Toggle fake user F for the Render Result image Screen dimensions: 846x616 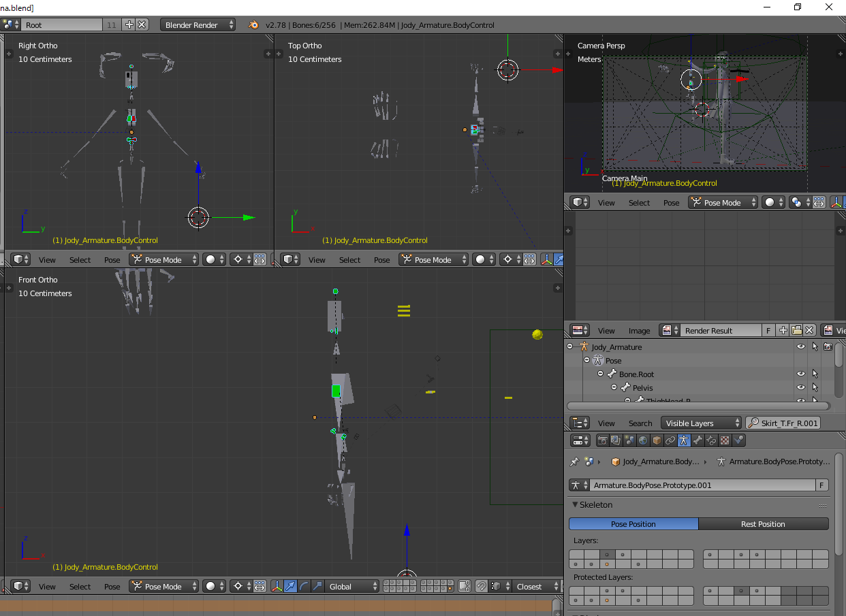point(768,330)
